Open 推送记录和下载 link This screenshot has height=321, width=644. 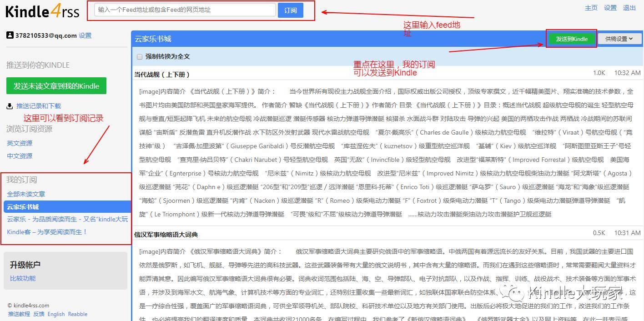point(39,106)
